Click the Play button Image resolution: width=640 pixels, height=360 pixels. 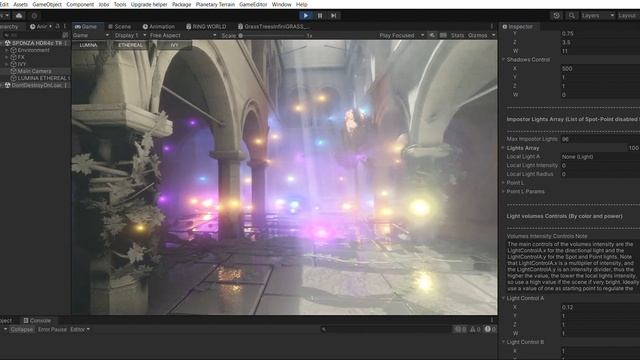[305, 16]
